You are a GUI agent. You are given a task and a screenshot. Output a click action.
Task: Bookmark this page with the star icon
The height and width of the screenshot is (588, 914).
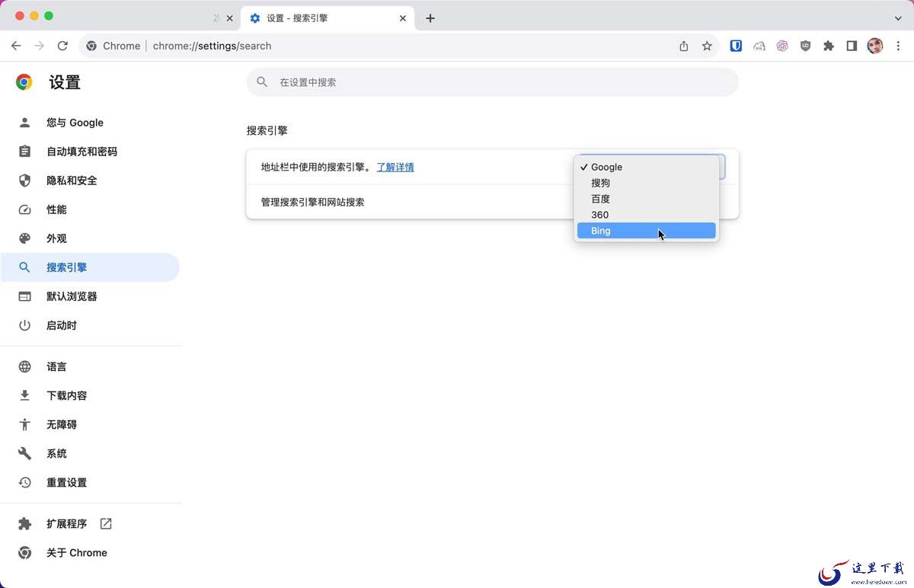707,46
